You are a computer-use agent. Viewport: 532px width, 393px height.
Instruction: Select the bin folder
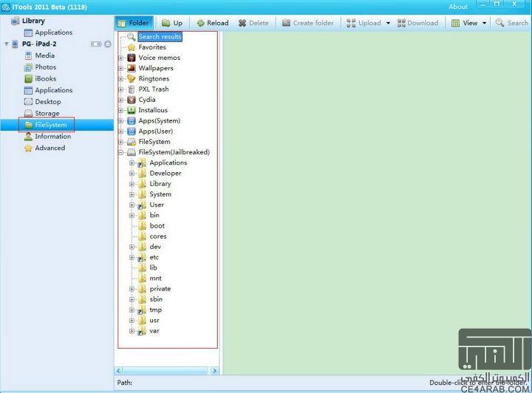point(154,215)
